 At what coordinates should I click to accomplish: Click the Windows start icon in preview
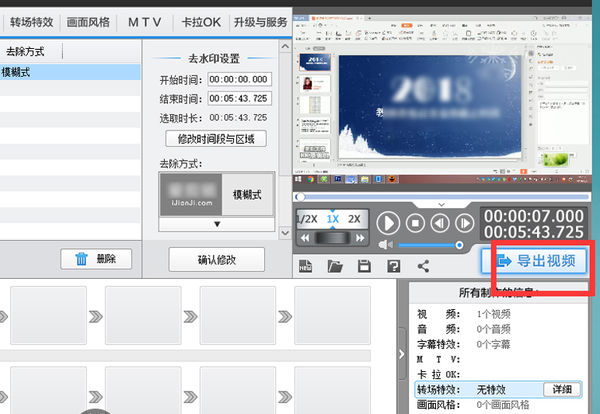click(x=298, y=179)
